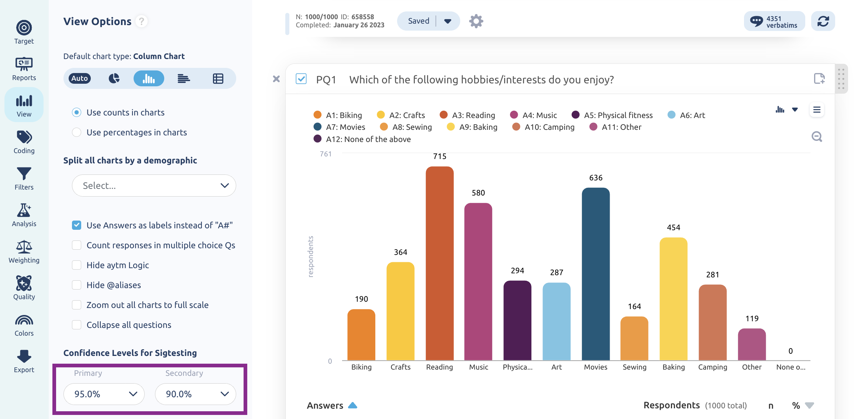Open the Reports section in sidebar
Image resolution: width=868 pixels, height=419 pixels.
coord(24,69)
